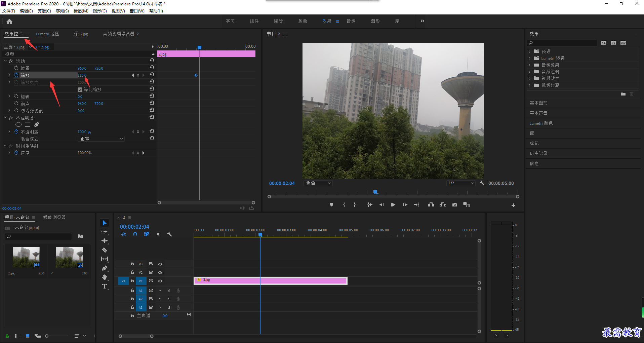The width and height of the screenshot is (644, 343).
Task: Toggle linked selection in timeline
Action: click(x=146, y=234)
